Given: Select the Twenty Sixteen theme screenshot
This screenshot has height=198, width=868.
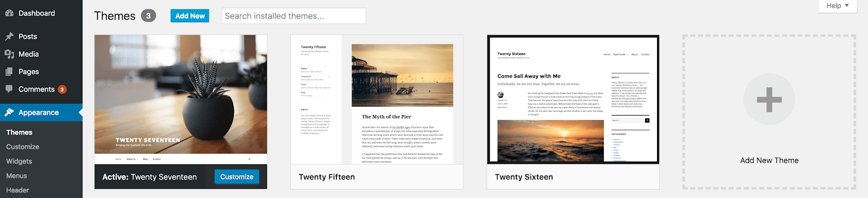Looking at the screenshot, I should (x=573, y=99).
